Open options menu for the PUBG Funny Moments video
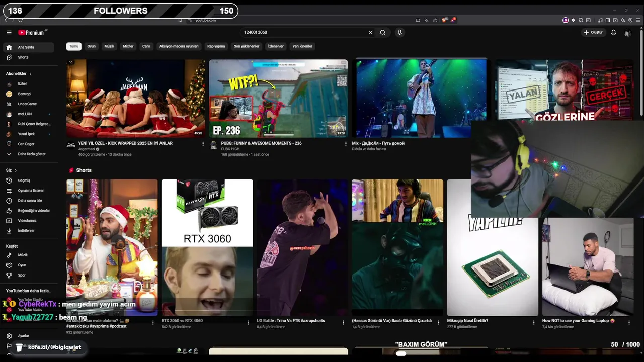Image resolution: width=644 pixels, height=362 pixels. [346, 144]
